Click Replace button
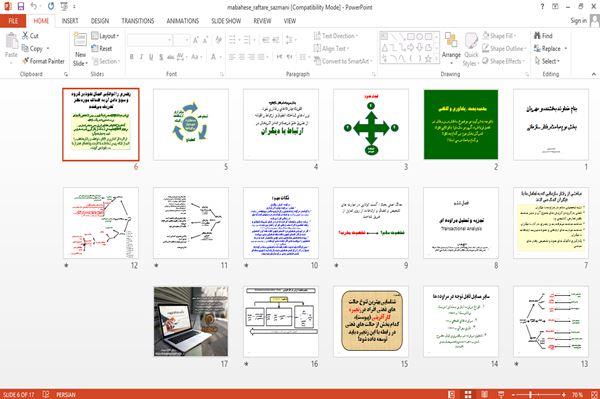The height and width of the screenshot is (399, 600). tap(550, 48)
